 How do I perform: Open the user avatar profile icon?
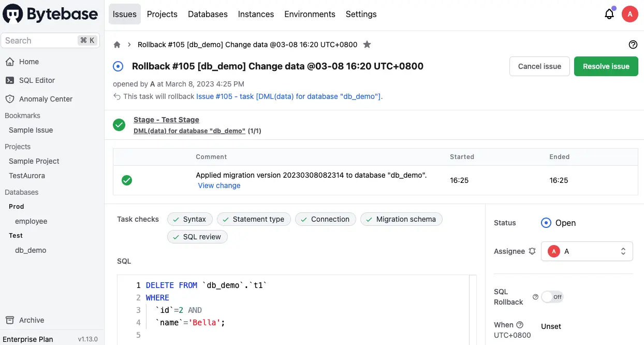pyautogui.click(x=630, y=15)
